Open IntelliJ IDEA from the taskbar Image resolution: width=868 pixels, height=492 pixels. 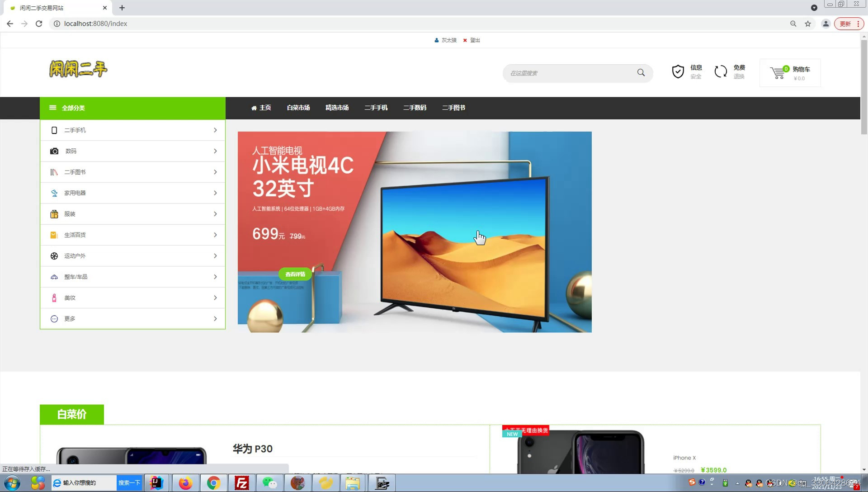click(156, 483)
